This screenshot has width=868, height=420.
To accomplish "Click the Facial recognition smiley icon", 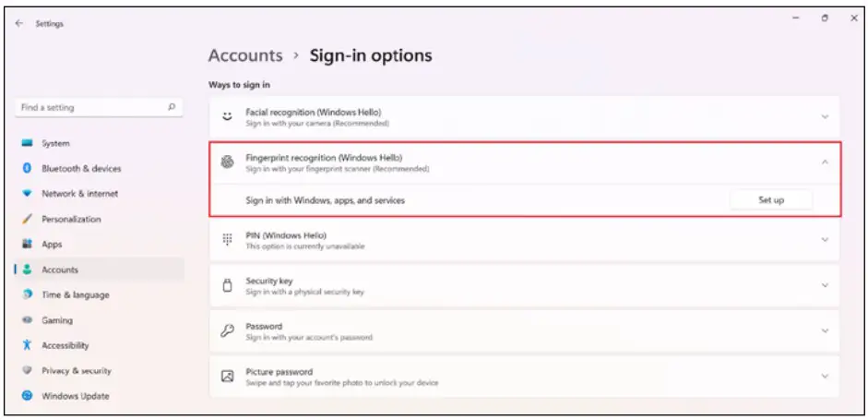I will (x=227, y=116).
